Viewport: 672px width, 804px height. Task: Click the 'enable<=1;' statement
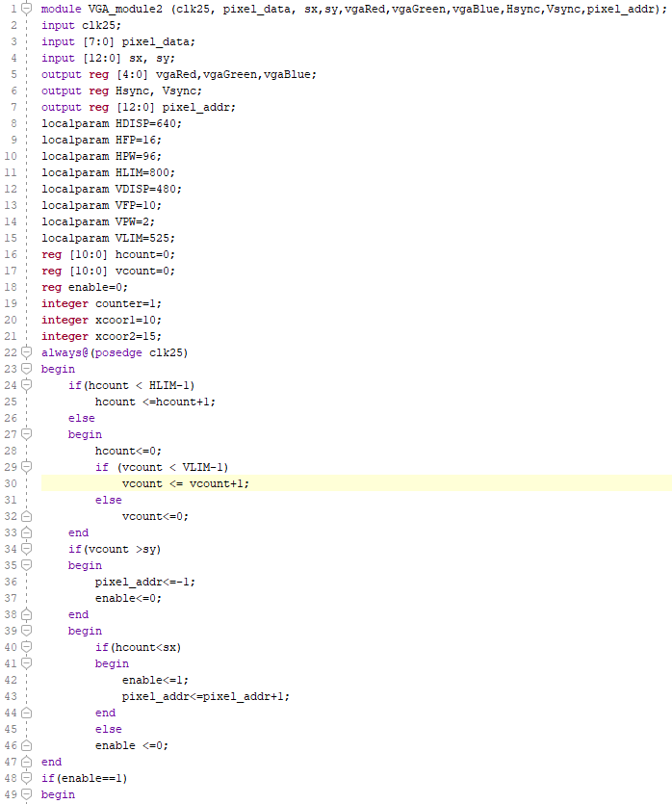(155, 680)
